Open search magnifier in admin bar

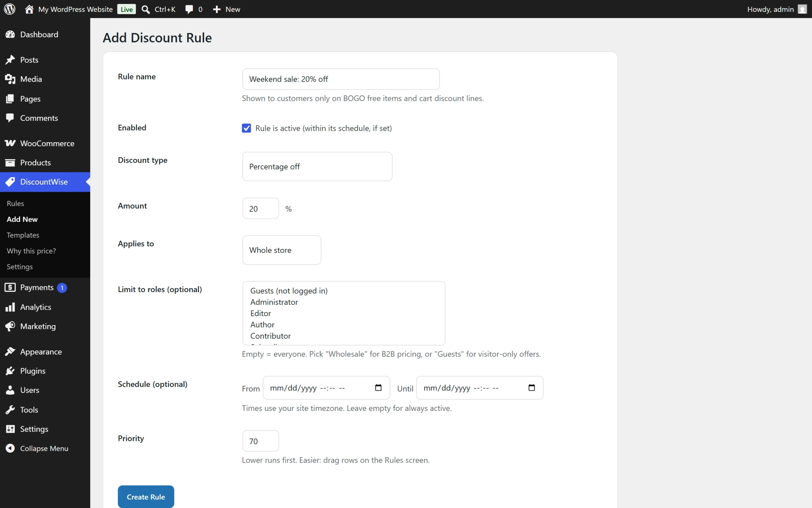click(x=146, y=10)
